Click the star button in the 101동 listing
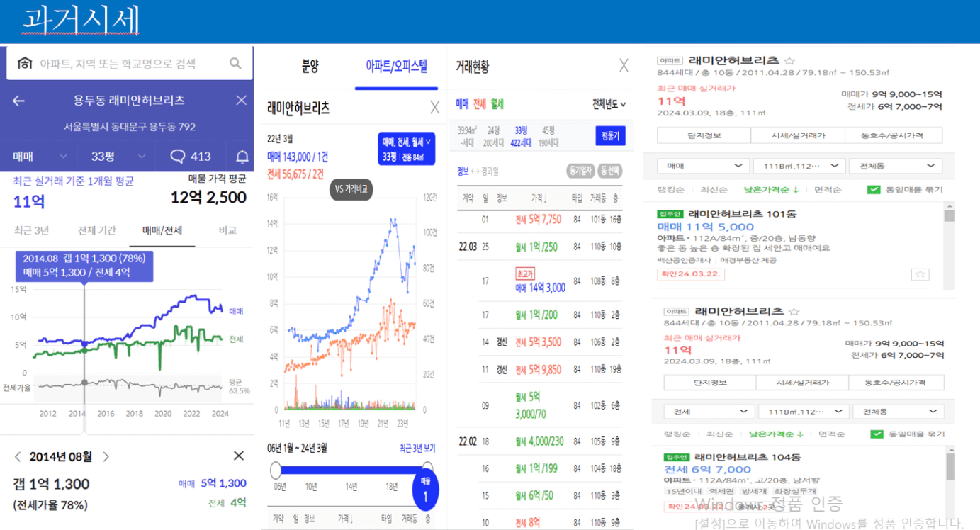 tap(920, 274)
